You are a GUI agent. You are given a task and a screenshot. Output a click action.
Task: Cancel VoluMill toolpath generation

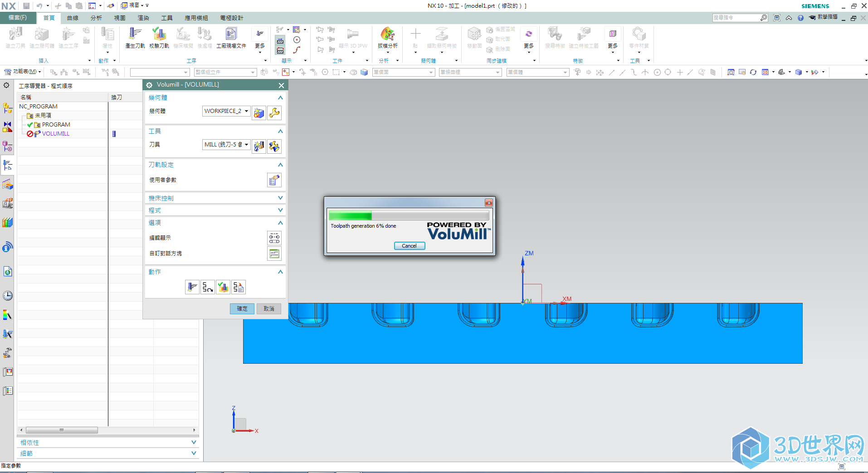pyautogui.click(x=409, y=246)
